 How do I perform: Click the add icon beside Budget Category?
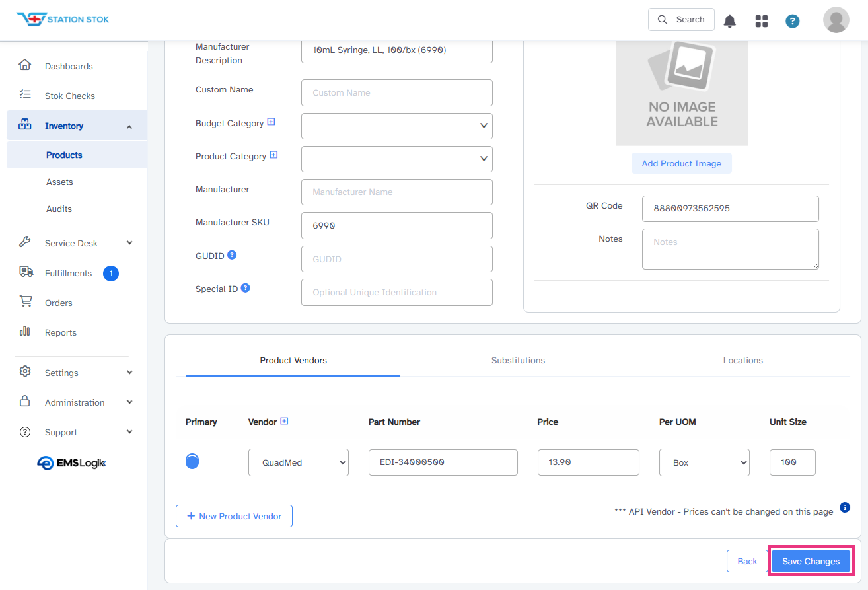[271, 122]
